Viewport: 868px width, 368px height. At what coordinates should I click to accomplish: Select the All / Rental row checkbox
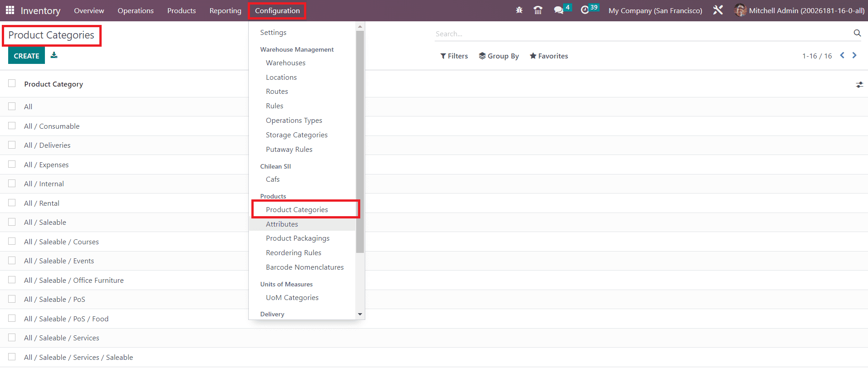point(12,203)
